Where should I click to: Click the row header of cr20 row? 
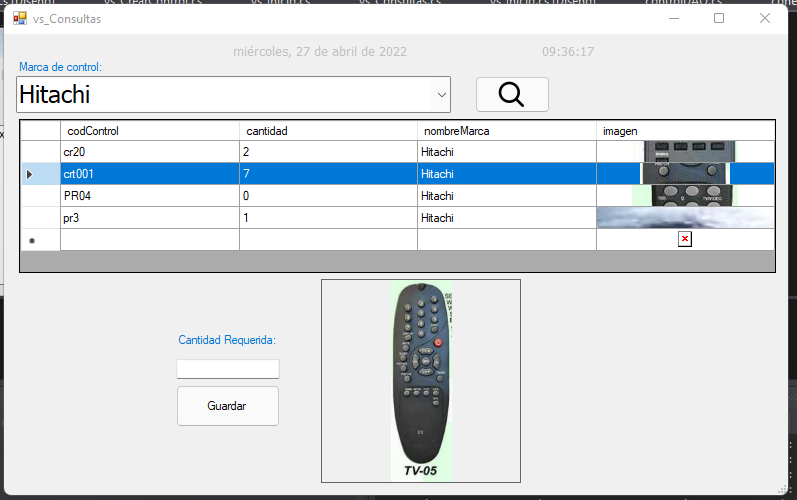point(40,152)
